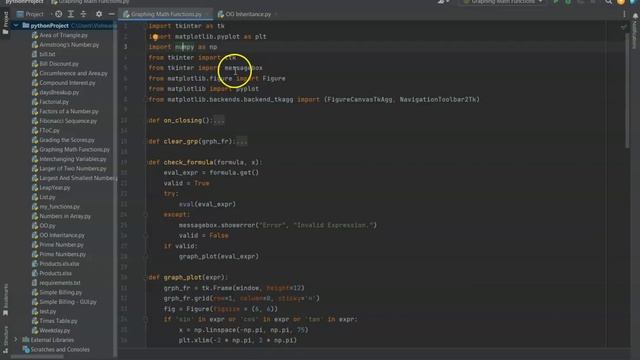This screenshot has height=360, width=640.
Task: Click the editor vertical scrollbar
Action: click(x=627, y=90)
